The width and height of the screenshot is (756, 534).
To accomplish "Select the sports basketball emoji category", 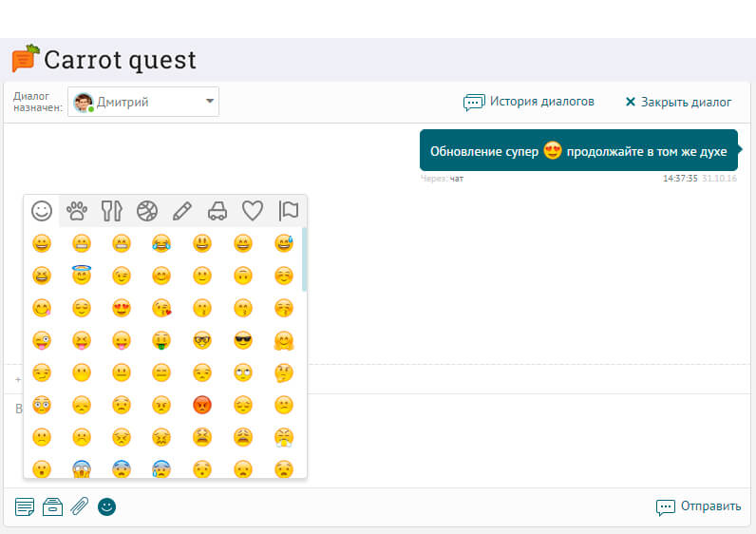I will [x=147, y=210].
